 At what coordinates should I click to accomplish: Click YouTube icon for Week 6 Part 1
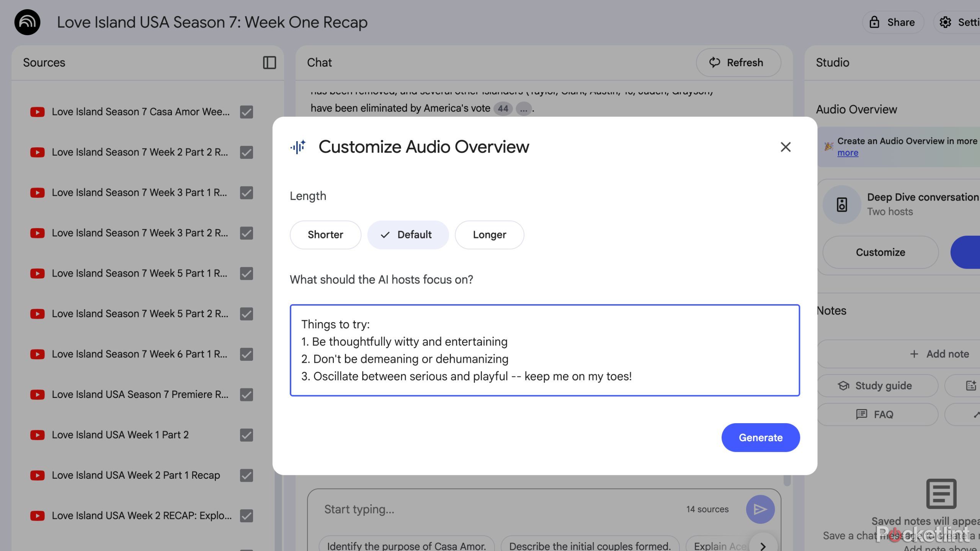tap(37, 354)
